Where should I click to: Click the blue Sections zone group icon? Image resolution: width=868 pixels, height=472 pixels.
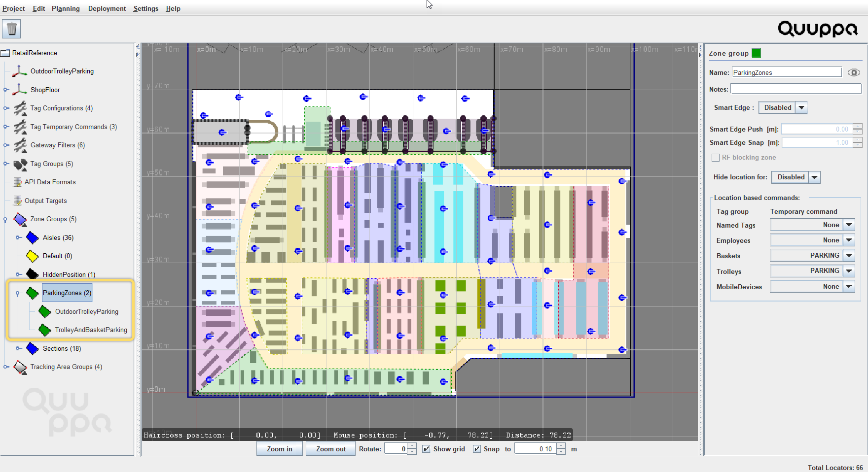tap(33, 348)
